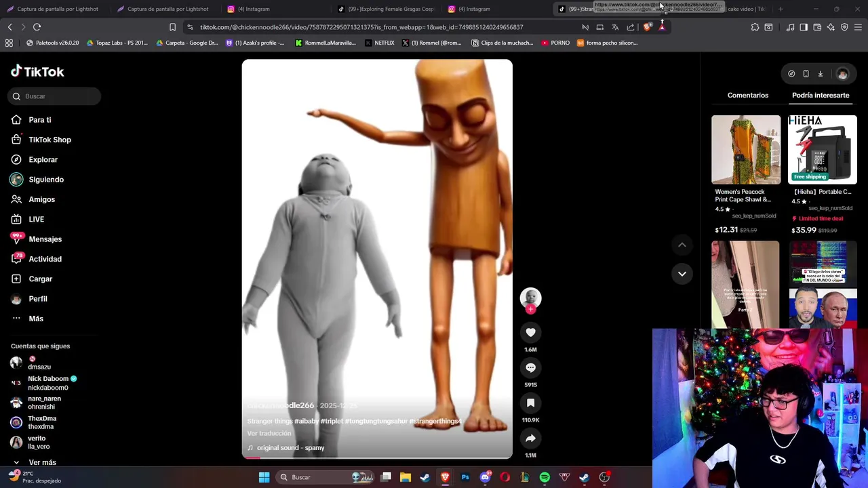Open the comments bubble icon
The image size is (868, 488).
pos(530,367)
